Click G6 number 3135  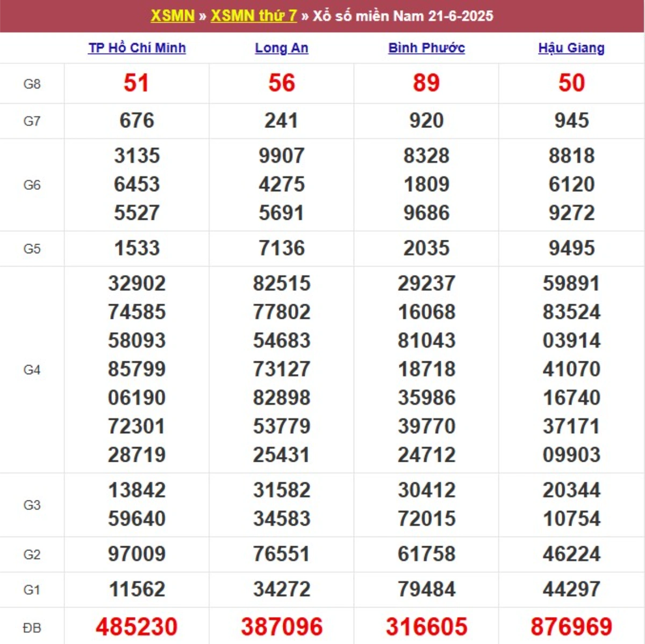click(x=137, y=156)
